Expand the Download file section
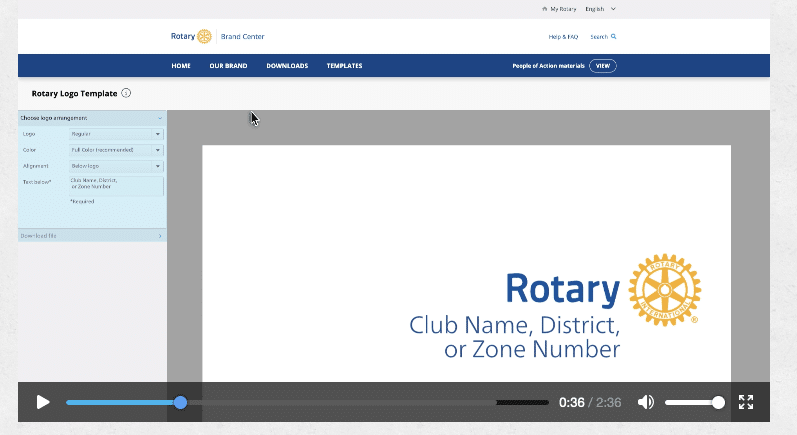Screen dimensions: 797x435 tap(92, 236)
